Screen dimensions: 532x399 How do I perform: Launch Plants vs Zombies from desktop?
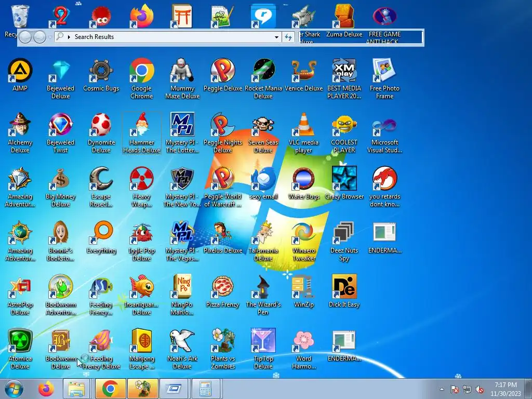[x=222, y=349]
